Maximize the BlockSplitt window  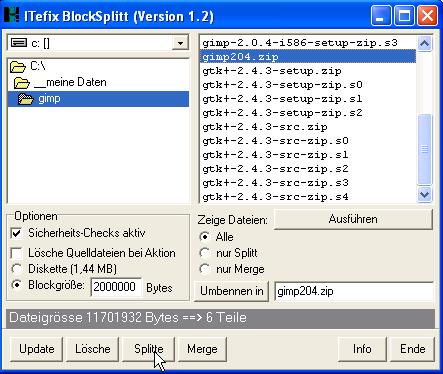[x=404, y=16]
